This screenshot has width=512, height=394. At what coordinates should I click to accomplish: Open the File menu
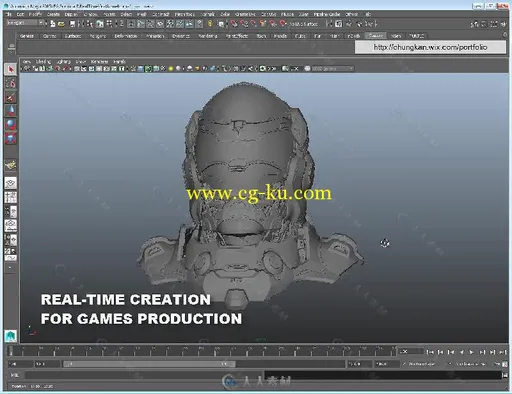[x=9, y=14]
